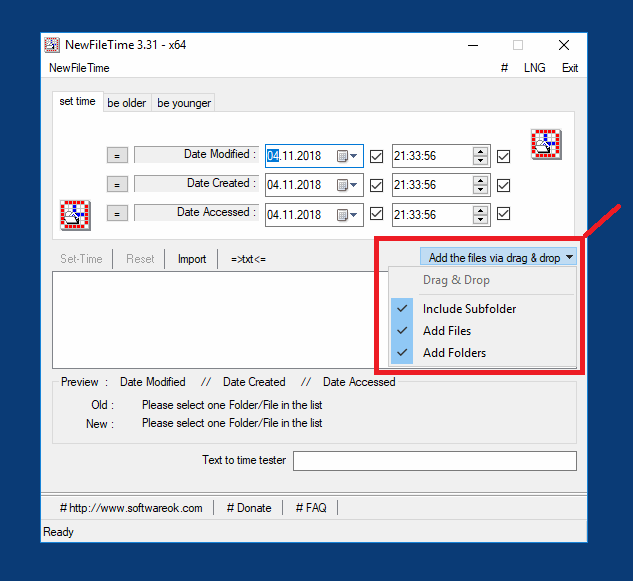Open the # FAQ link

(x=311, y=508)
